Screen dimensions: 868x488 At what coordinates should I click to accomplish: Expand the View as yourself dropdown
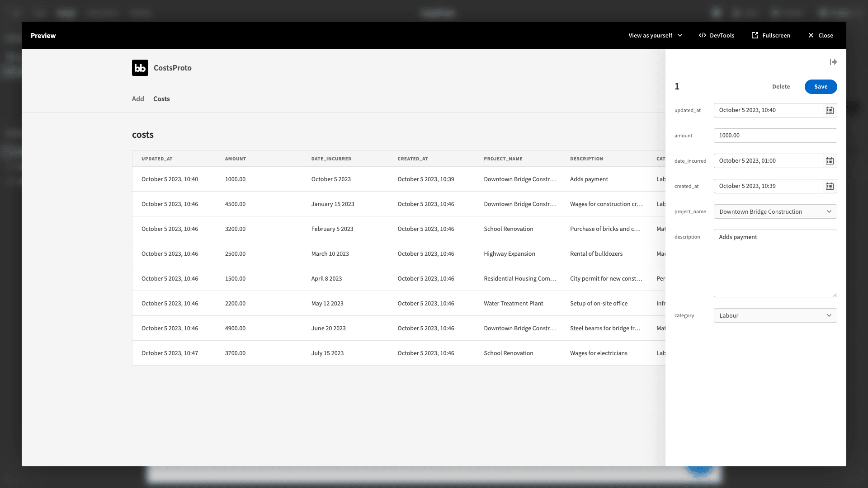(656, 35)
